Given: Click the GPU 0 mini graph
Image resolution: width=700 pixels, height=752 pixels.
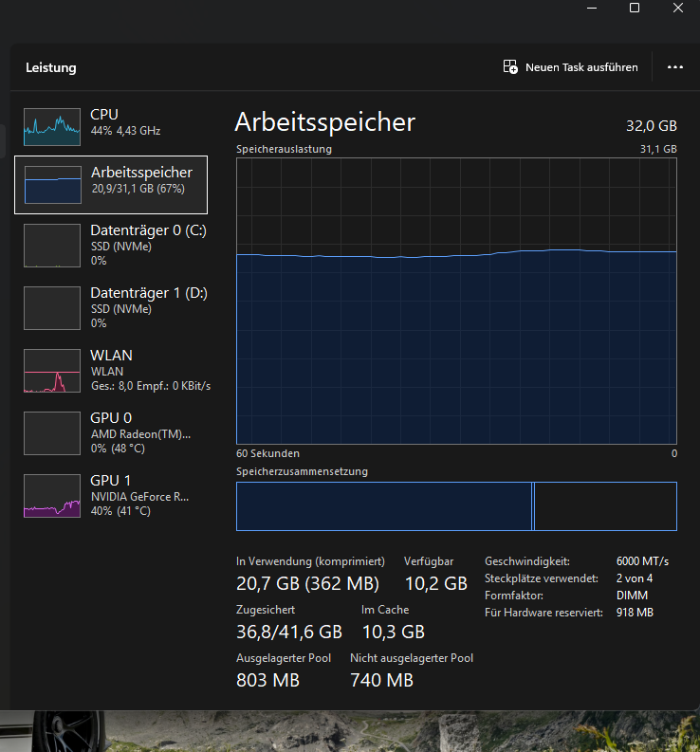Looking at the screenshot, I should click(x=52, y=433).
